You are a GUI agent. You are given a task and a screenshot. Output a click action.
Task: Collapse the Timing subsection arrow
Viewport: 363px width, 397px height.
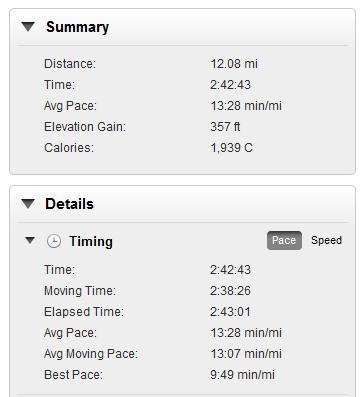30,240
